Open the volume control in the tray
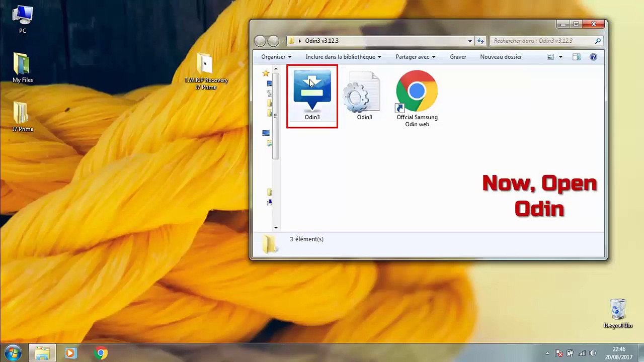 pyautogui.click(x=593, y=353)
